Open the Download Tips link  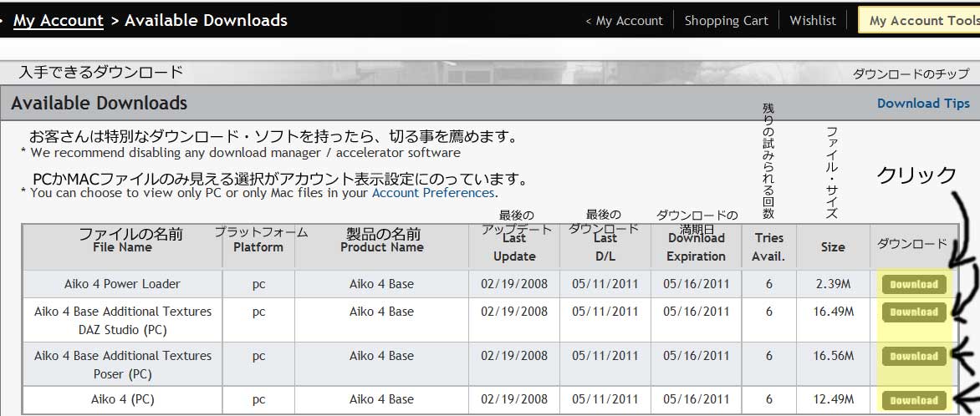click(923, 104)
